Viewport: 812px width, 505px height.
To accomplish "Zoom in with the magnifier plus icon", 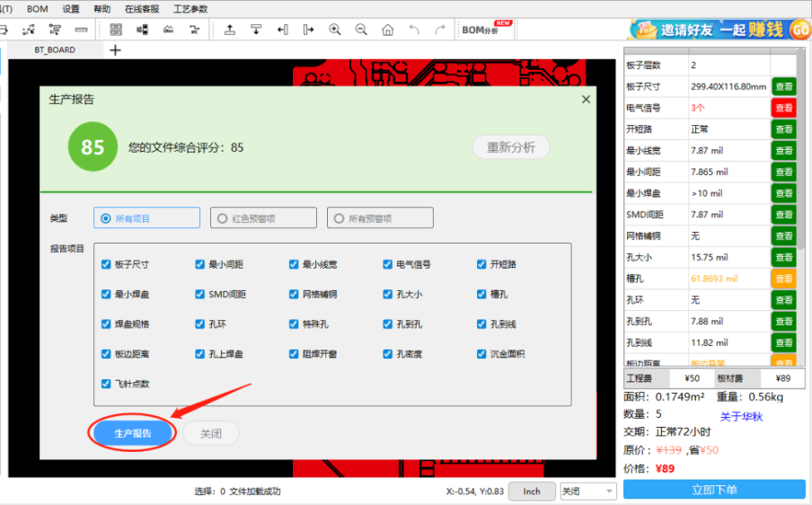I will click(335, 30).
